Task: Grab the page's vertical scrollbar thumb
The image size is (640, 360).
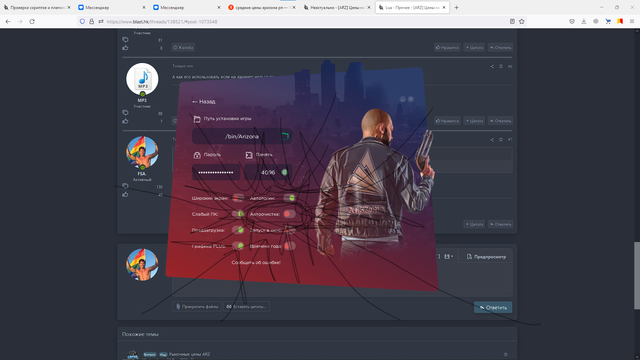Action: (637, 276)
